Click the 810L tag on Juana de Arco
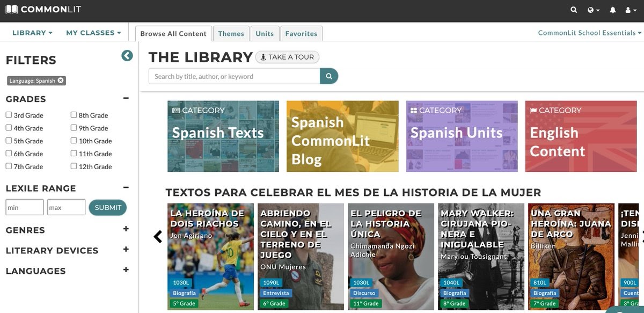This screenshot has width=644, height=313. click(540, 282)
